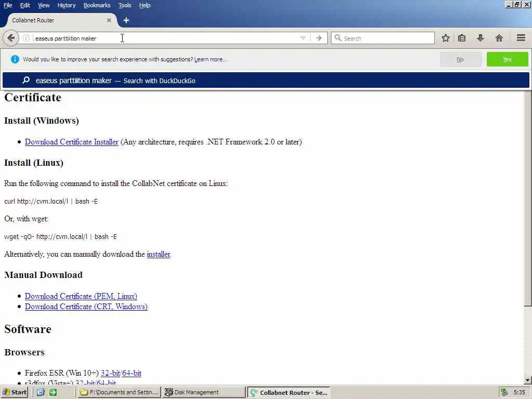Click the green arrow quick launch icon

pyautogui.click(x=54, y=392)
